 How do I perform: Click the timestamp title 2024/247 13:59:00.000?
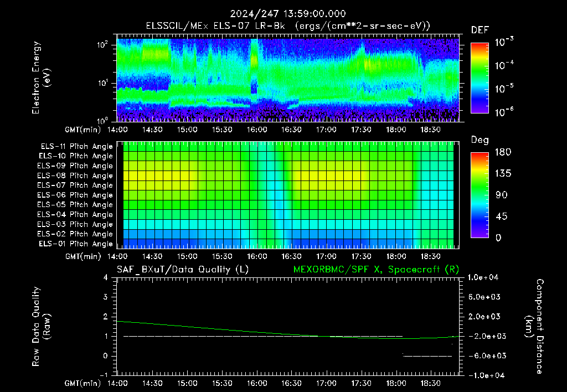288,14
